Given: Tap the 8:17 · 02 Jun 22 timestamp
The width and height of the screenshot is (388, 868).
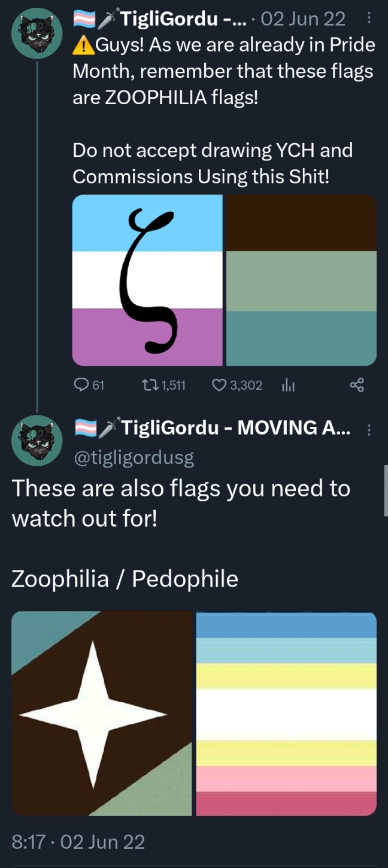Looking at the screenshot, I should point(78,842).
